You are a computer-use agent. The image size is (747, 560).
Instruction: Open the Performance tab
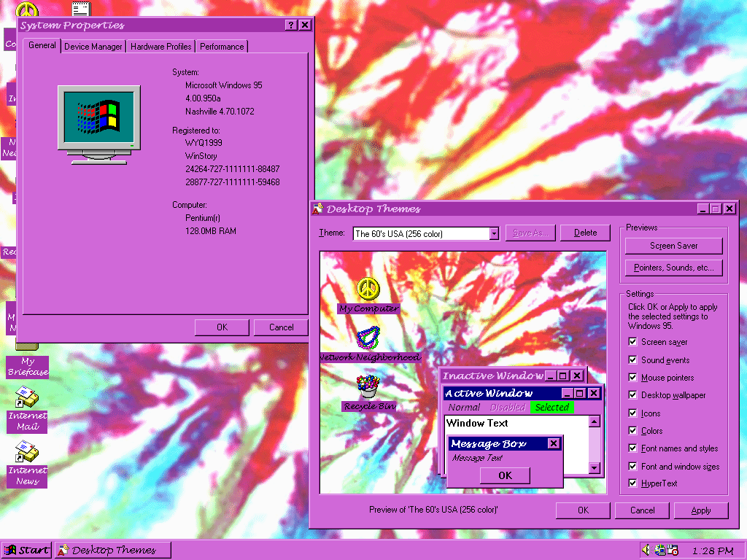pos(222,46)
